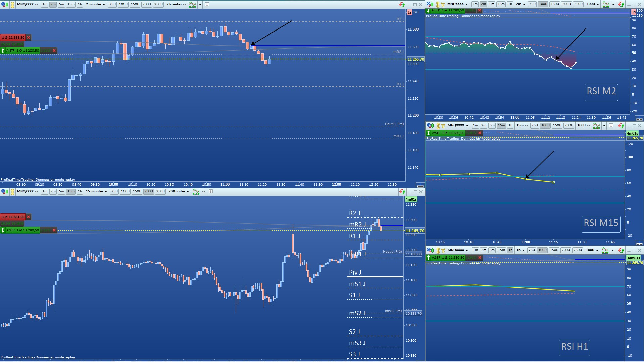
Task: Click the info icon in top-left 2-minute chart toolbar
Action: coord(207,5)
